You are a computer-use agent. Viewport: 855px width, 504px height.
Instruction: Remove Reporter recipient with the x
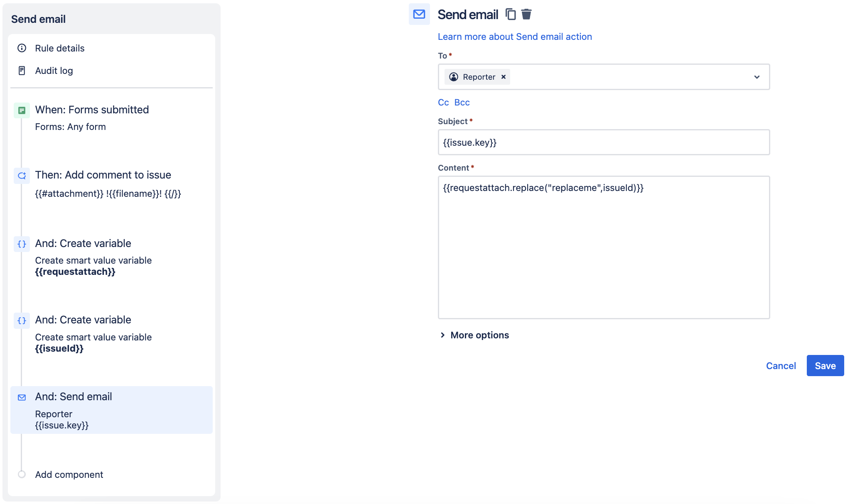[x=504, y=77]
